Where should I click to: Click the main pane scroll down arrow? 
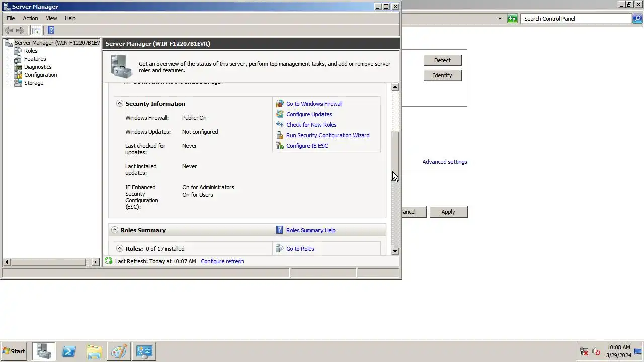[x=395, y=251]
